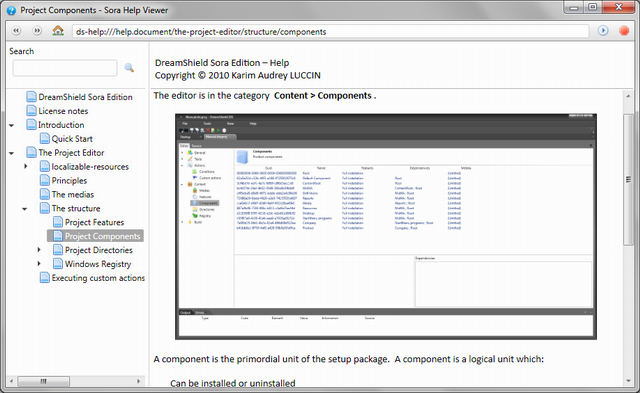The image size is (640, 393).
Task: Click the tree pane horizontal scrollbar thumb
Action: point(44,381)
